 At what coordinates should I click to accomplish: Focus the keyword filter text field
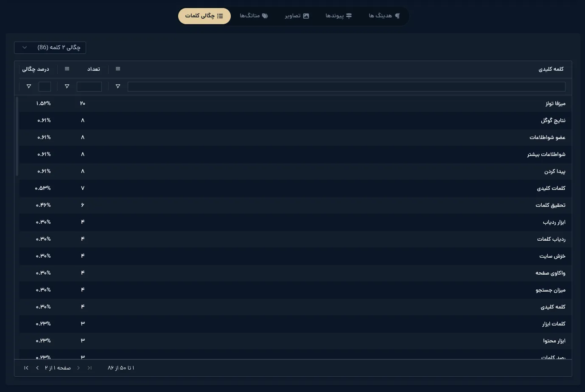pos(347,86)
